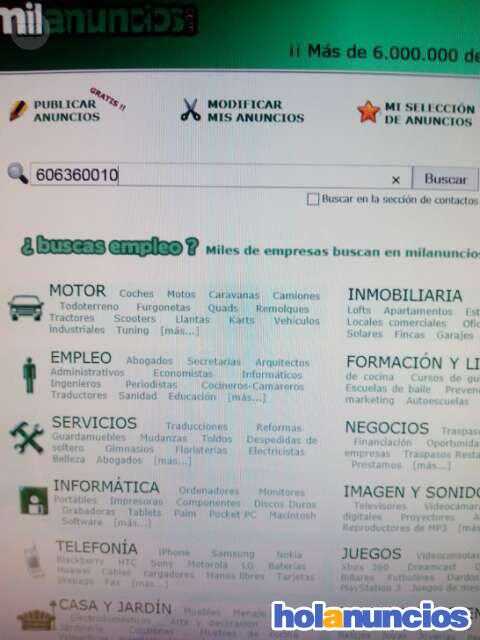Expand Empleo list with [más...]

click(247, 397)
